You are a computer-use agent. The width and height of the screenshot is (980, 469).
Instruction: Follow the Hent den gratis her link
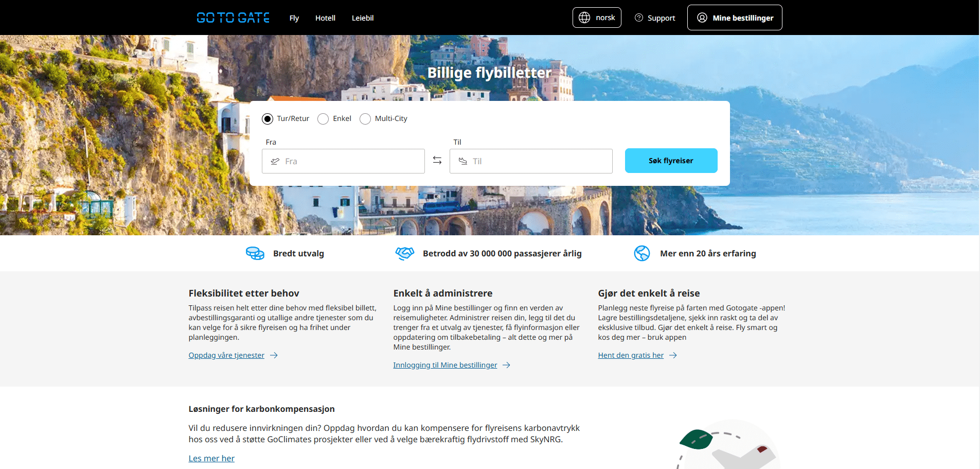(631, 355)
